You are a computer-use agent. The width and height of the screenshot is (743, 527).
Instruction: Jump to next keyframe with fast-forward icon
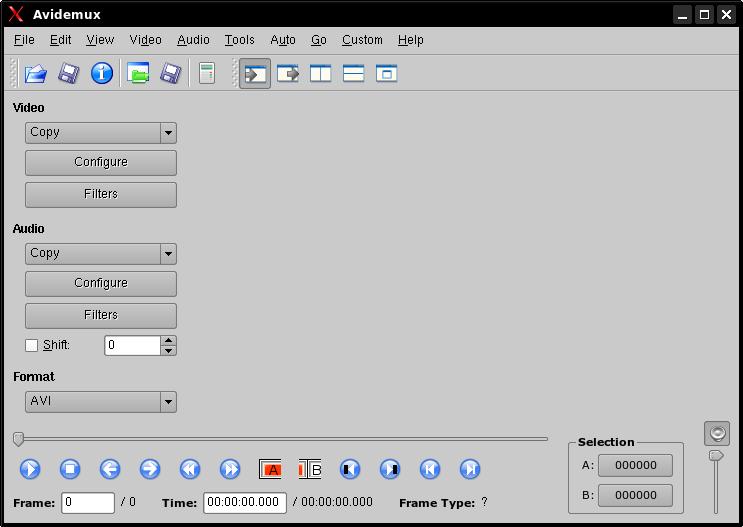point(230,469)
